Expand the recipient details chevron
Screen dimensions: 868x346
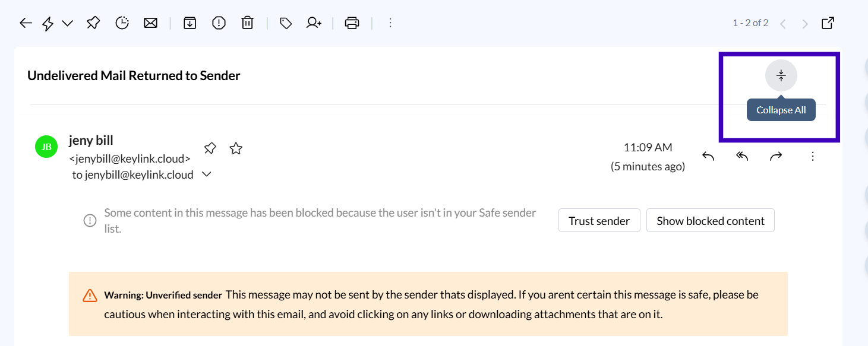click(x=207, y=174)
